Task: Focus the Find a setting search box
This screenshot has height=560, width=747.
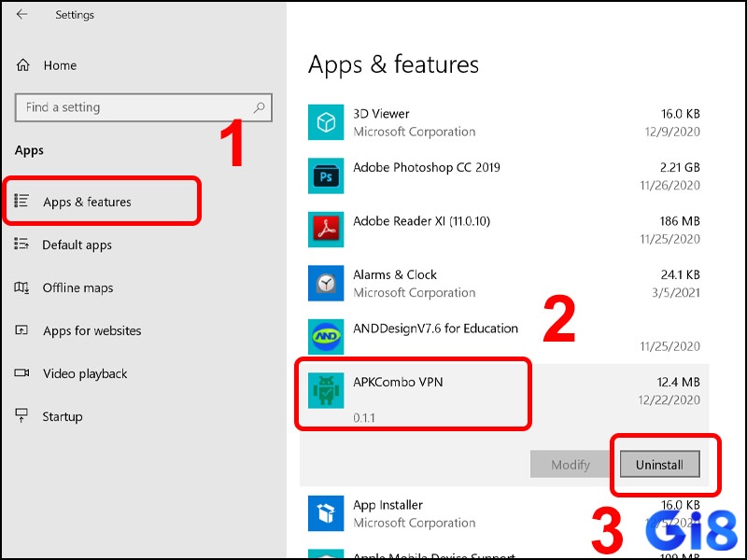Action: point(144,107)
